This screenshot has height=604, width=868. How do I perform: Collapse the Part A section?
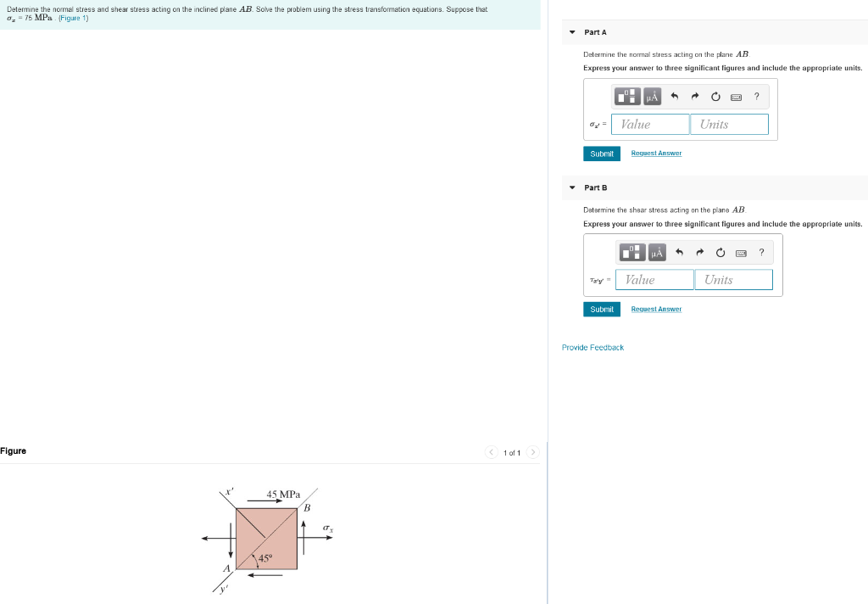pos(572,32)
